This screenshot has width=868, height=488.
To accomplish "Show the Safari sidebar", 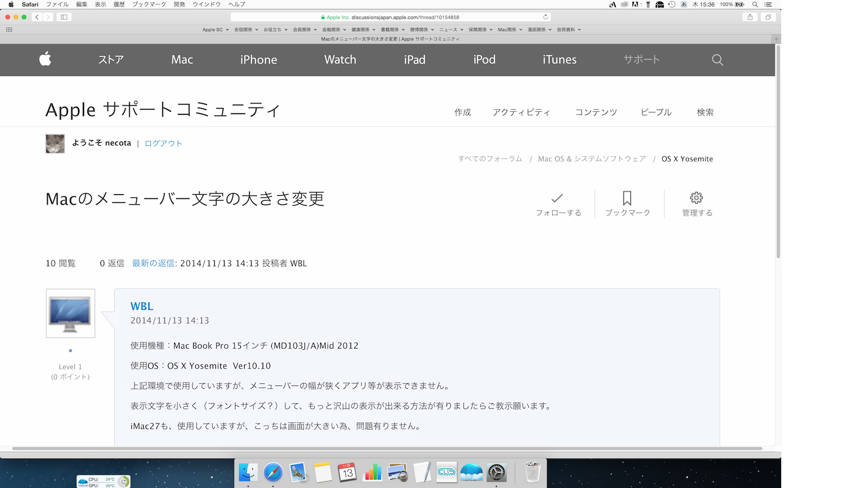I will [64, 17].
